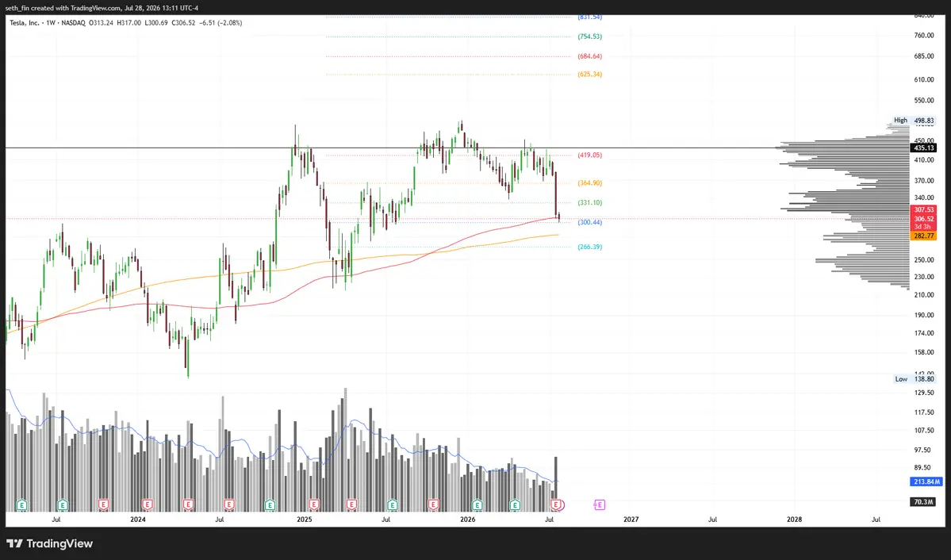
Task: Click the TradingView logo in the footer
Action: tap(50, 543)
